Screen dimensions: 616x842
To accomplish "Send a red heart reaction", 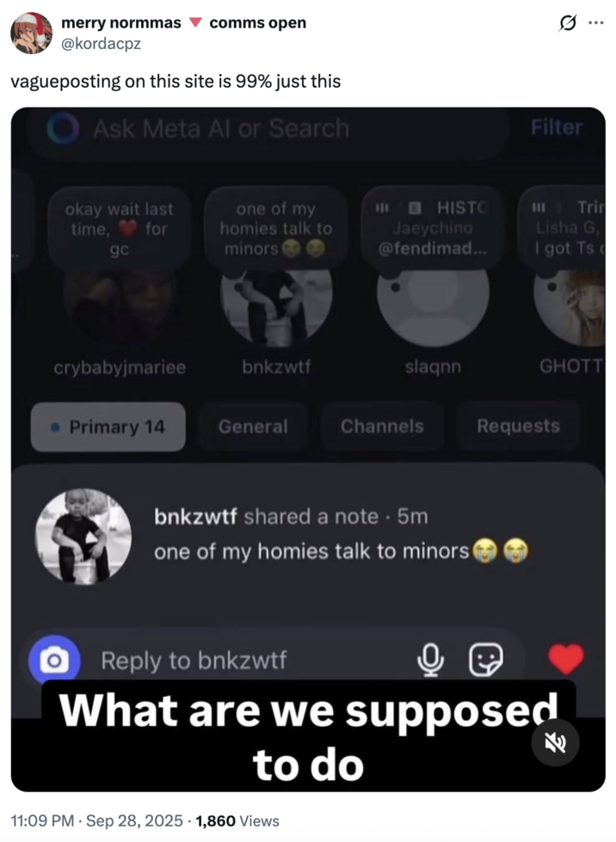I will (x=566, y=658).
